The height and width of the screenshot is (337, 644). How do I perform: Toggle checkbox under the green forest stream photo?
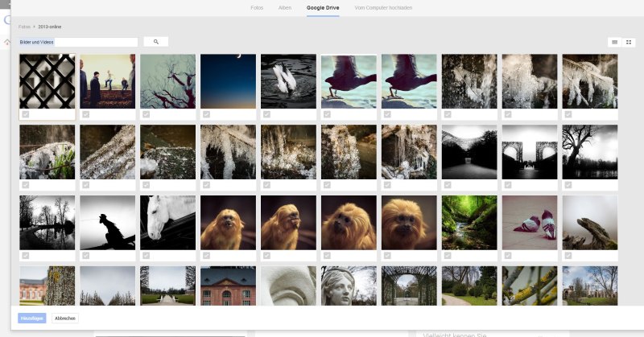(448, 256)
